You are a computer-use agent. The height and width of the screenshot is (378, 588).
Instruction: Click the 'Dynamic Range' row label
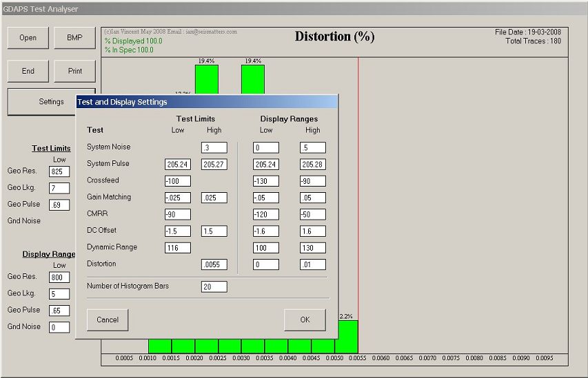tap(112, 247)
